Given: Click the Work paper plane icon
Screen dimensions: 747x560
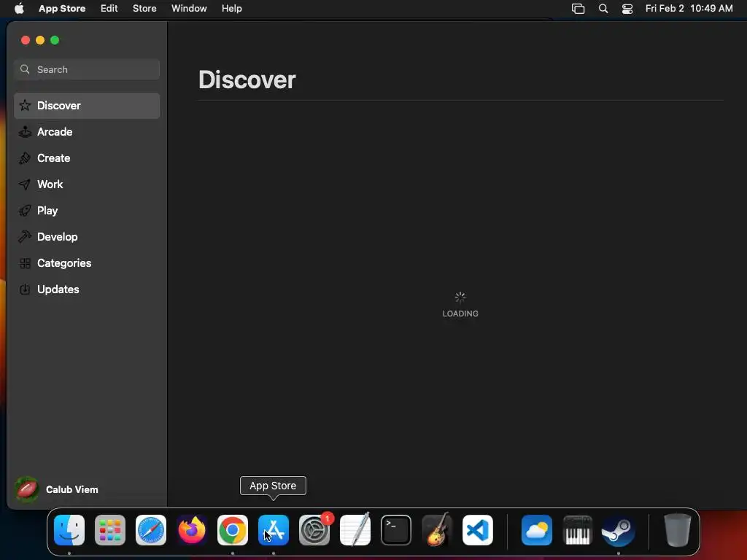Looking at the screenshot, I should 25,184.
